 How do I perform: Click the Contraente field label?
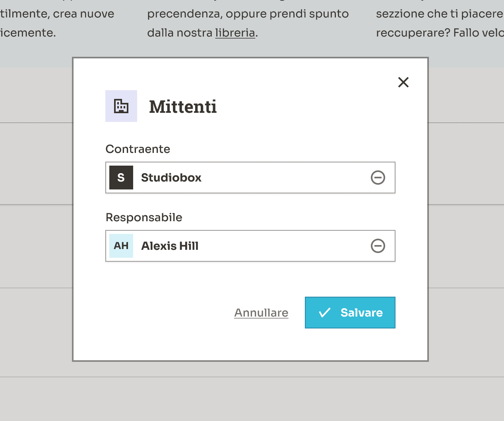(138, 149)
